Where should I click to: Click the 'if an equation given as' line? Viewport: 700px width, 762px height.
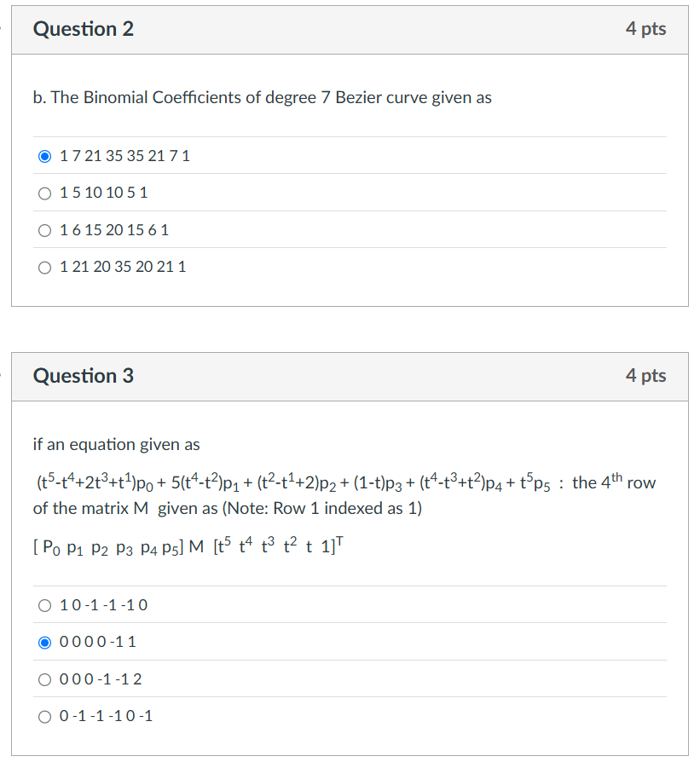click(x=116, y=444)
